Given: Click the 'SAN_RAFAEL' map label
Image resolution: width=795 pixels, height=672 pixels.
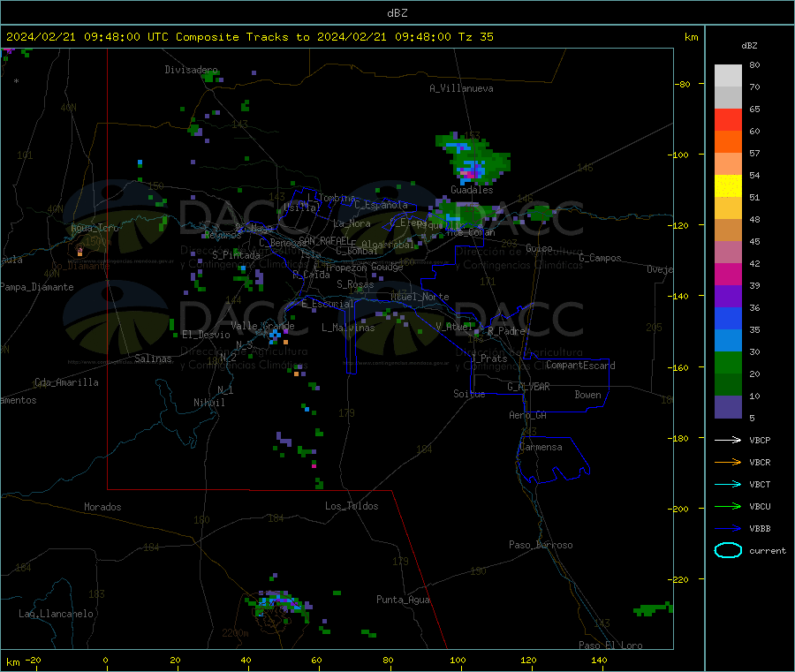Looking at the screenshot, I should coord(324,241).
